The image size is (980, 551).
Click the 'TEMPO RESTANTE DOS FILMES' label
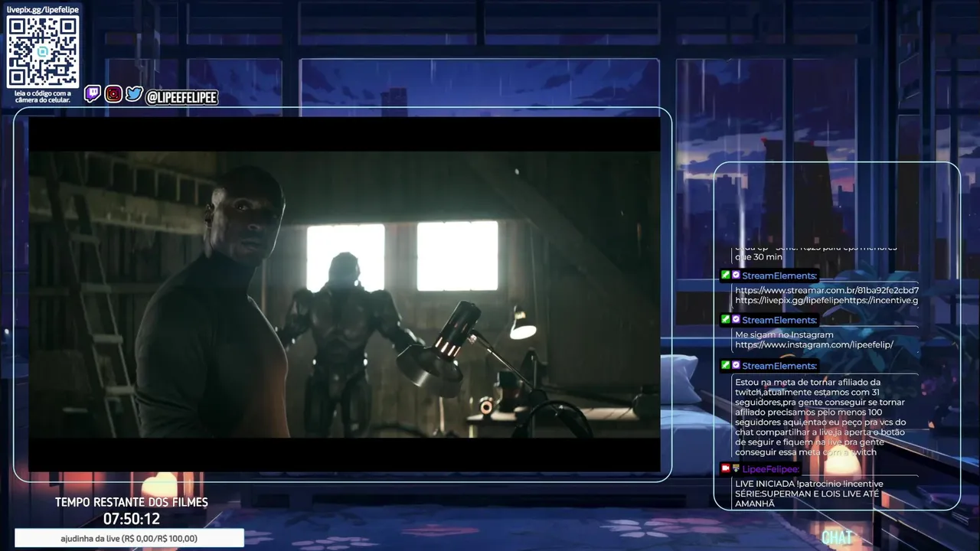click(132, 503)
